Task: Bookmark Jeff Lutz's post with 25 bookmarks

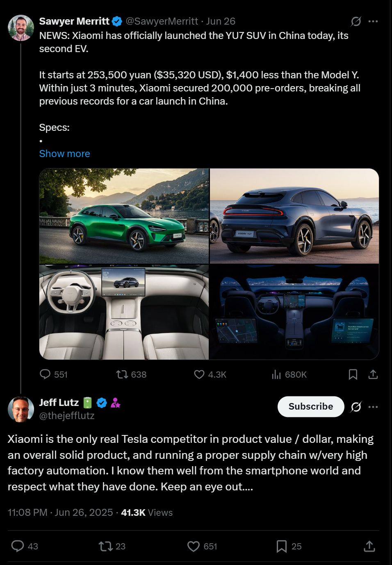Action: coord(289,546)
